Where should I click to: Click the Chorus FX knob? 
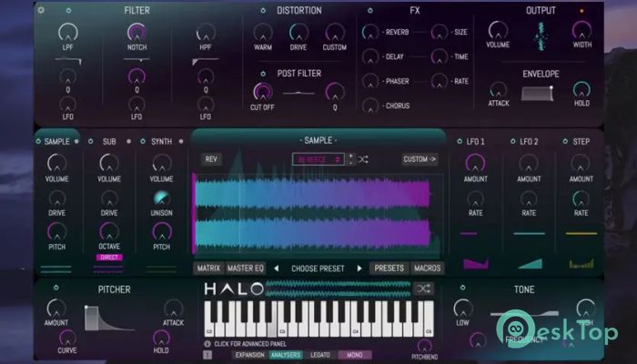coord(370,106)
